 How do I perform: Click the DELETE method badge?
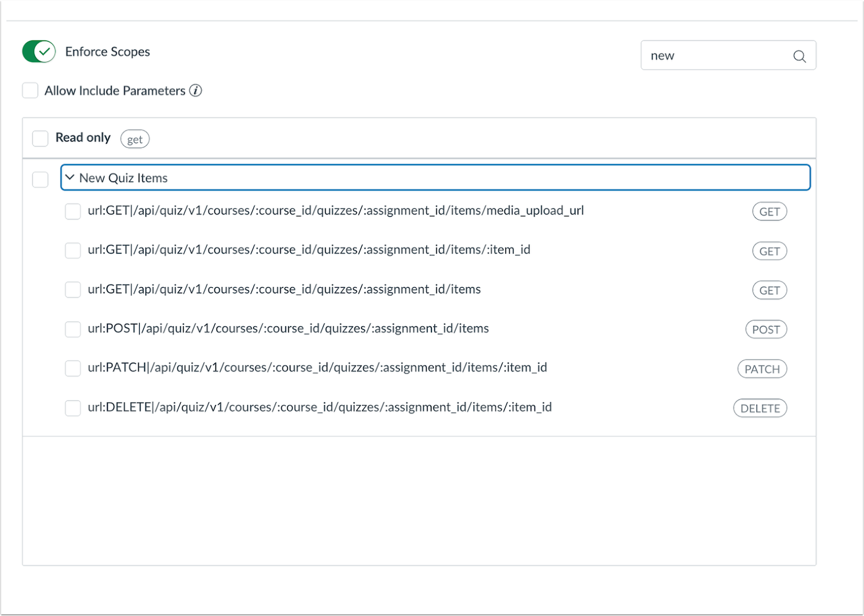[760, 408]
